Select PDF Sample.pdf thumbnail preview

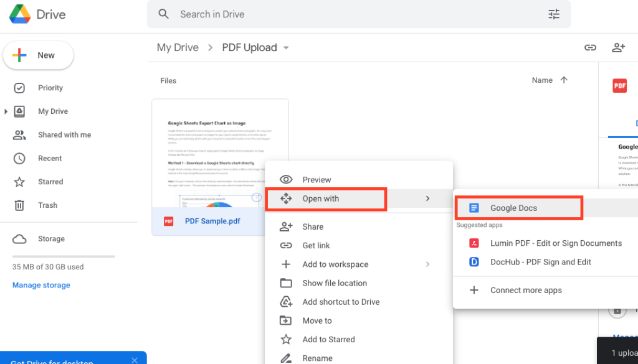coord(220,154)
